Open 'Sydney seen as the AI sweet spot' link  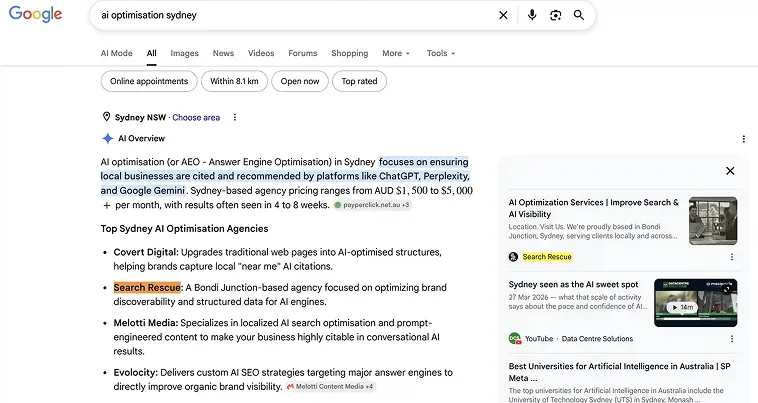573,285
